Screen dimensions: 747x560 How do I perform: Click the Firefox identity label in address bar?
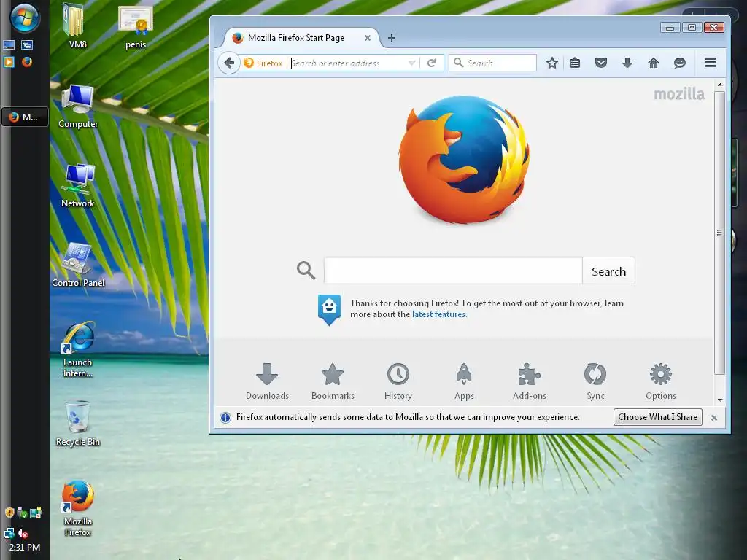(263, 63)
